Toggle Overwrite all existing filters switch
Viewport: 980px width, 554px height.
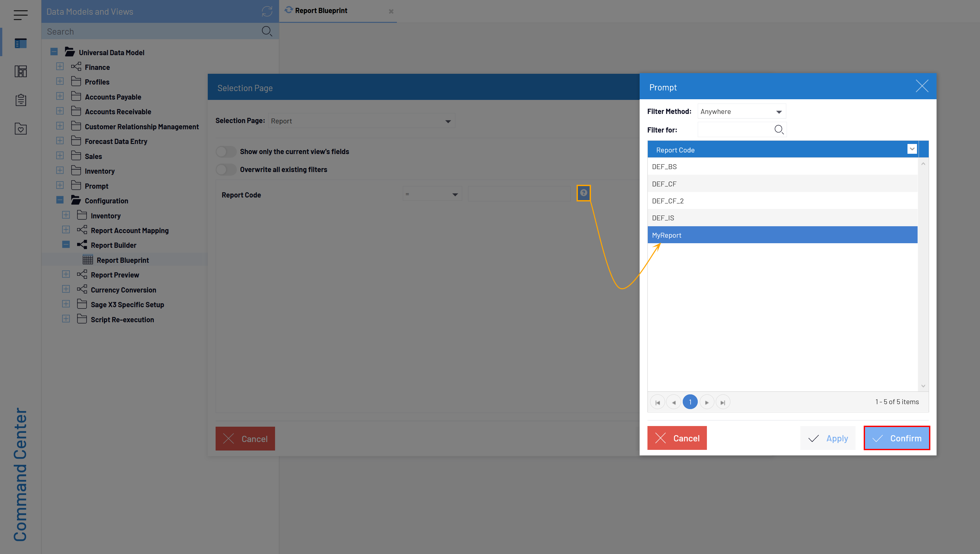click(226, 170)
